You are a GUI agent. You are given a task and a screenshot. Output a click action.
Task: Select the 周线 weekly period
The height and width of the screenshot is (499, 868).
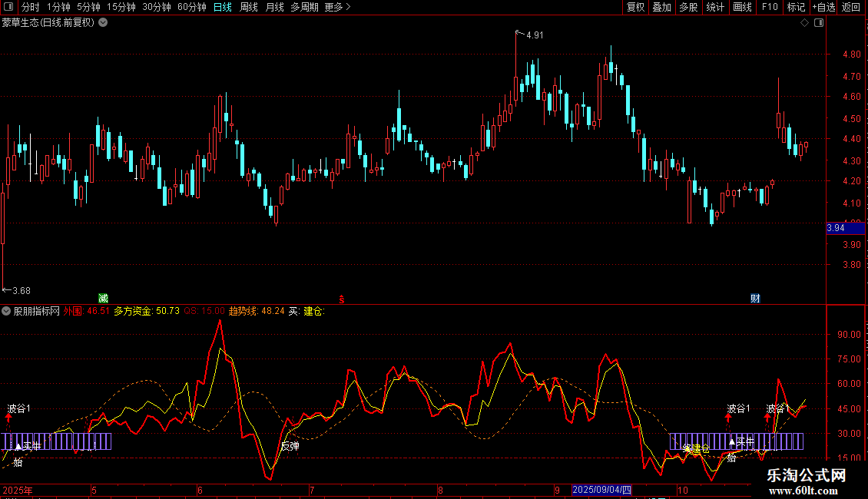249,7
